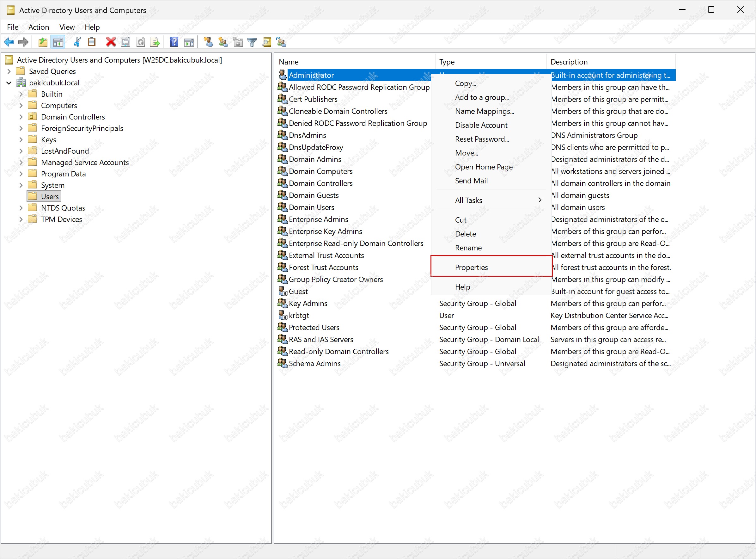Expand the Managed Service Accounts container
The height and width of the screenshot is (559, 756).
(x=21, y=163)
